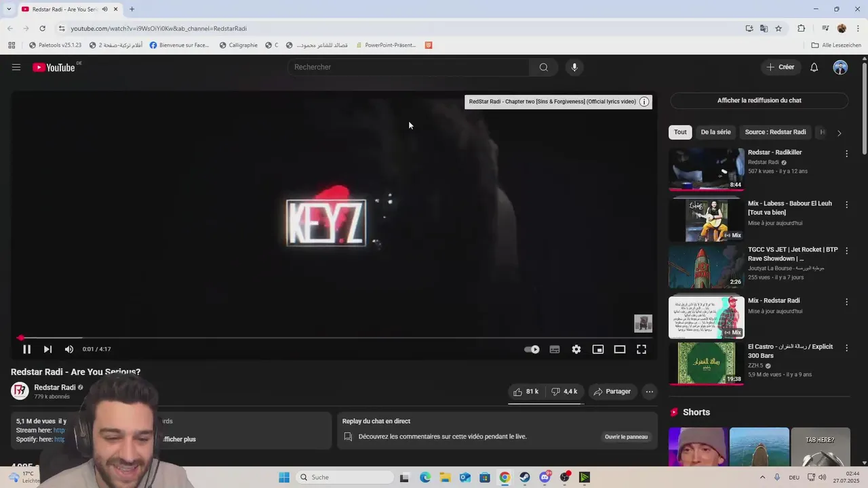Screen dimensions: 868x488
Task: Open the tab search dropdown
Action: coord(9,9)
